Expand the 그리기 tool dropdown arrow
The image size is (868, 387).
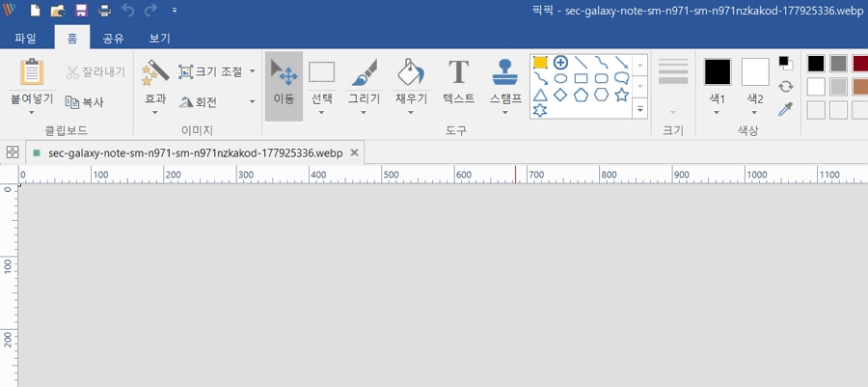[x=364, y=112]
